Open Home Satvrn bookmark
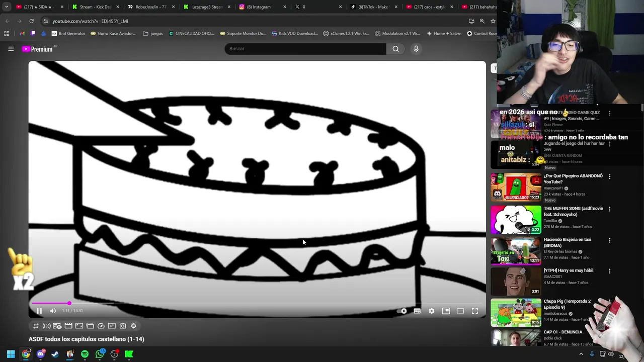Image resolution: width=644 pixels, height=362 pixels. pyautogui.click(x=444, y=34)
